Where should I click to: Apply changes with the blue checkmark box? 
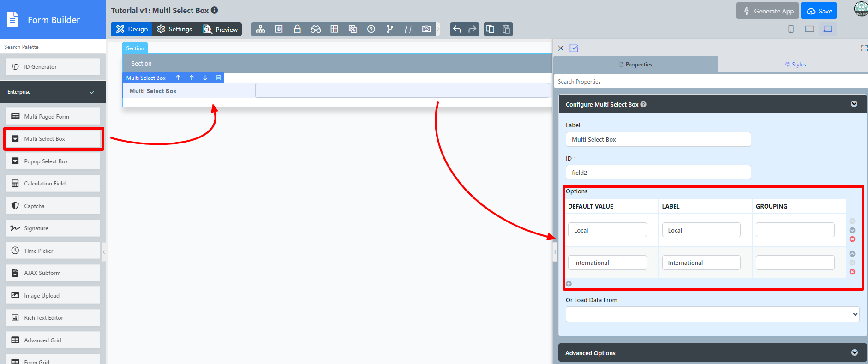(574, 48)
